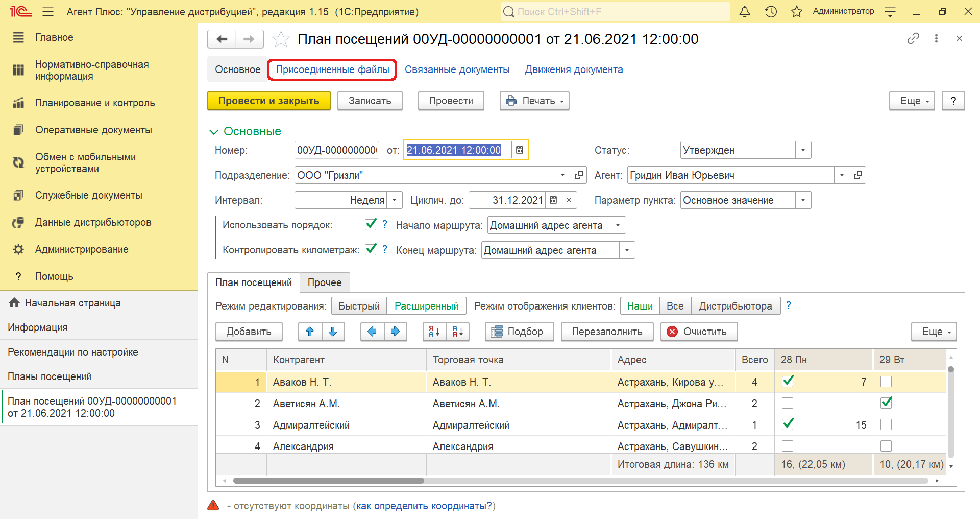Shift visits left with blue arrow
Viewport: 980px width, 519px height.
[372, 332]
